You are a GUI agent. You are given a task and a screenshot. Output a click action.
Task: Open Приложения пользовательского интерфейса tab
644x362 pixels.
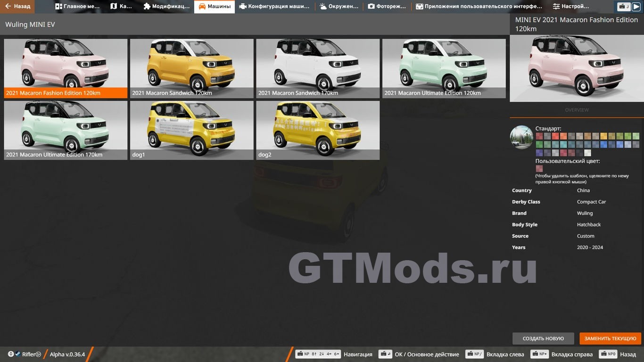pos(479,7)
